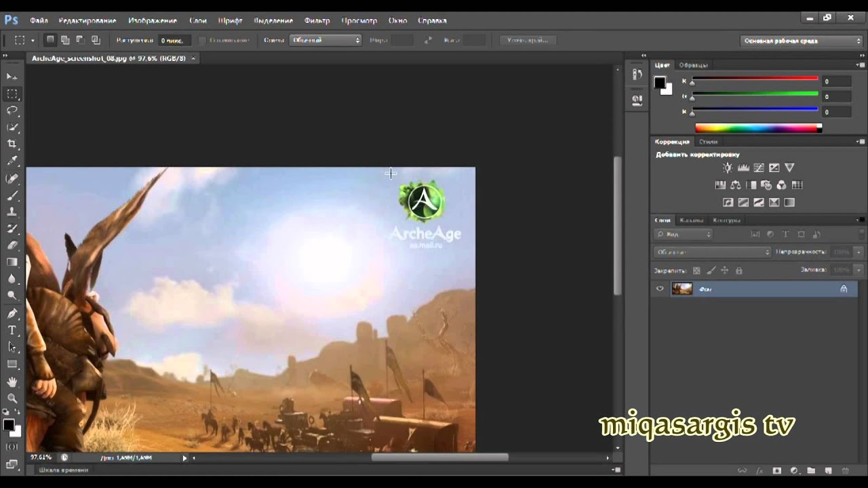Open the History panel icon

coord(637,75)
